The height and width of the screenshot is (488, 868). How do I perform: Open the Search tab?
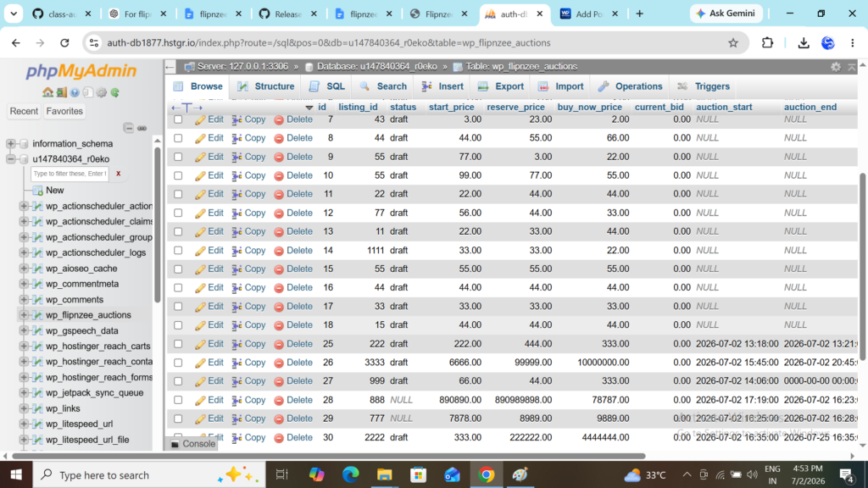tap(382, 86)
